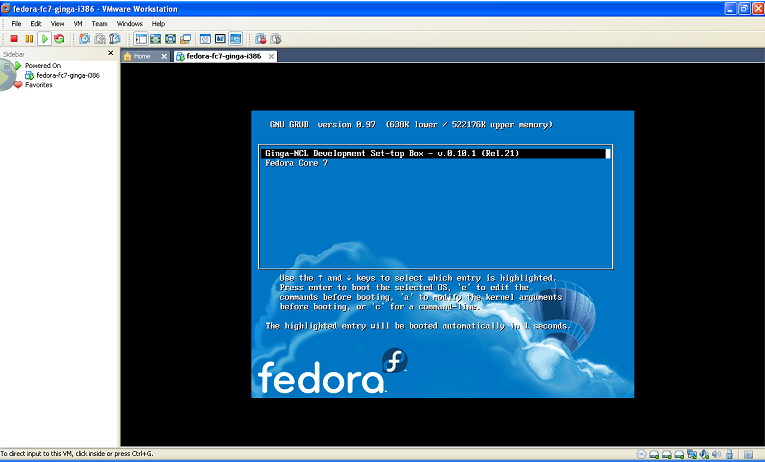Close the fedora-fc7-ginga-i386 tab with its X
765x462 pixels.
point(271,57)
